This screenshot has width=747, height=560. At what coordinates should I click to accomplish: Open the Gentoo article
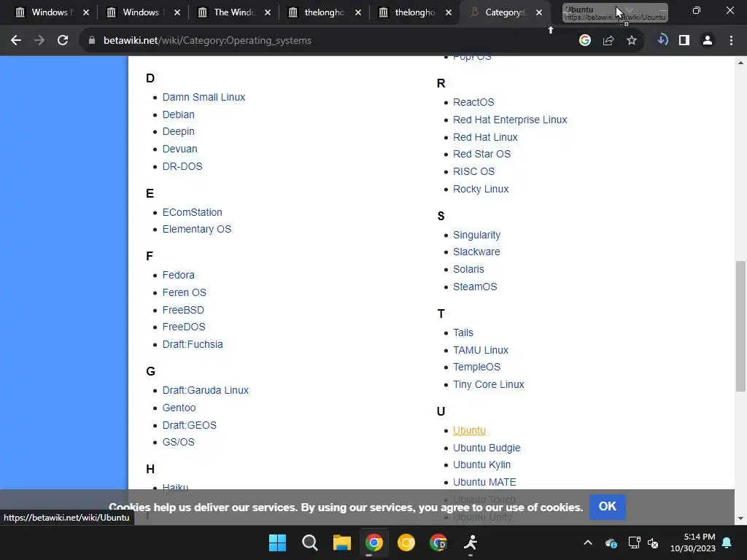pos(179,408)
